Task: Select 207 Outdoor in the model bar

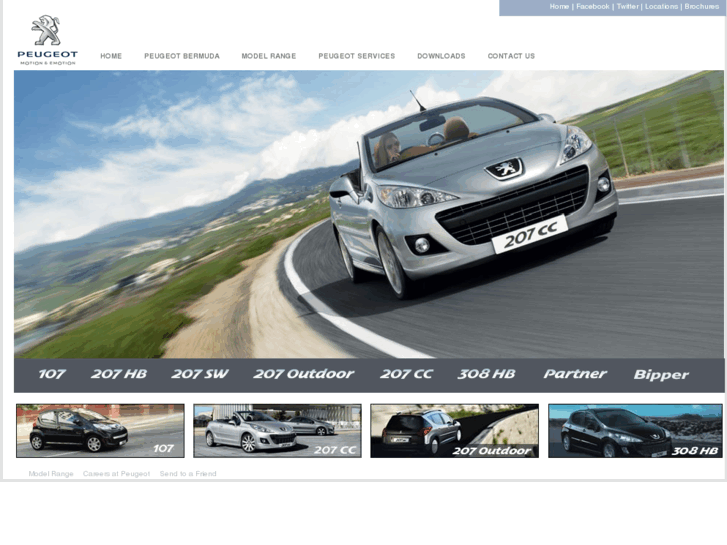Action: point(304,374)
